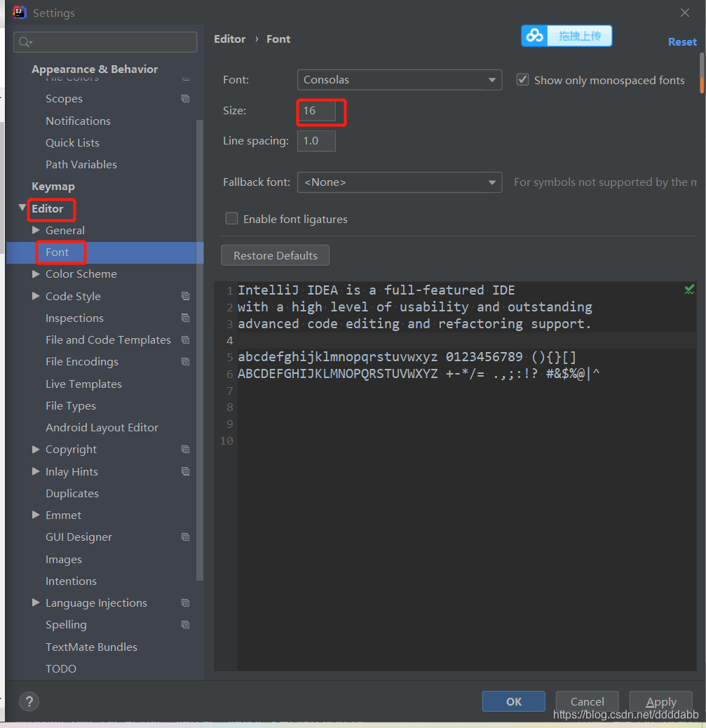Click the project-level icon beside Spelling
The height and width of the screenshot is (728, 706).
tap(185, 624)
